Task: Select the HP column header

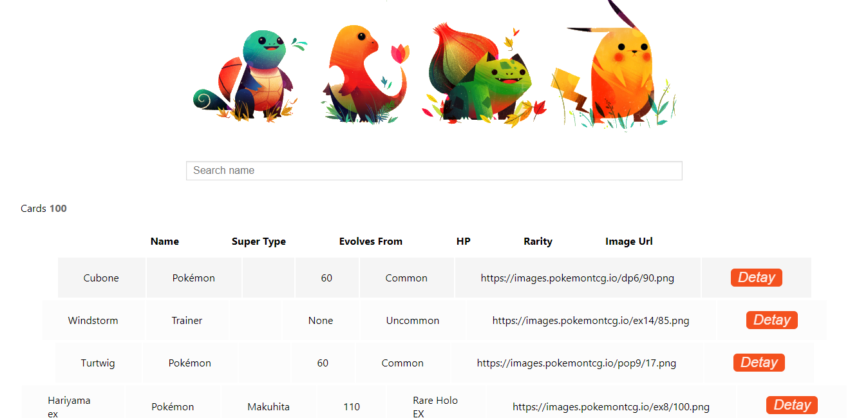Action: [x=464, y=241]
